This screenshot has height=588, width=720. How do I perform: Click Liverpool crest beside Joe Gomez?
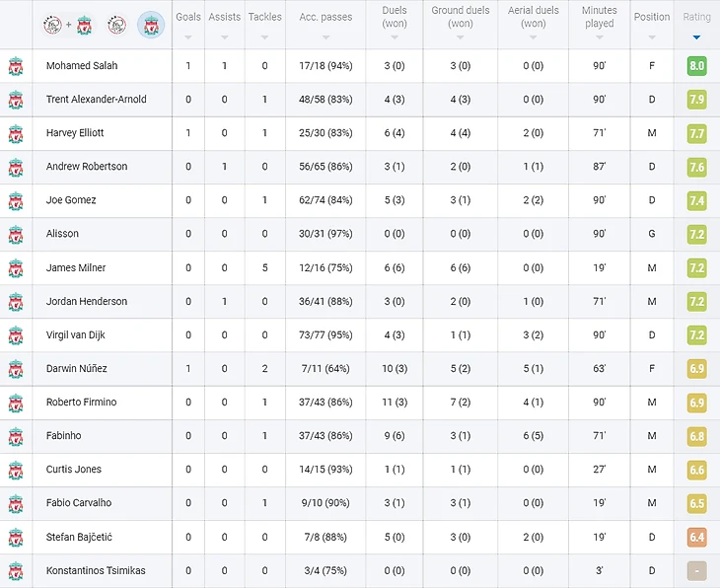point(16,200)
